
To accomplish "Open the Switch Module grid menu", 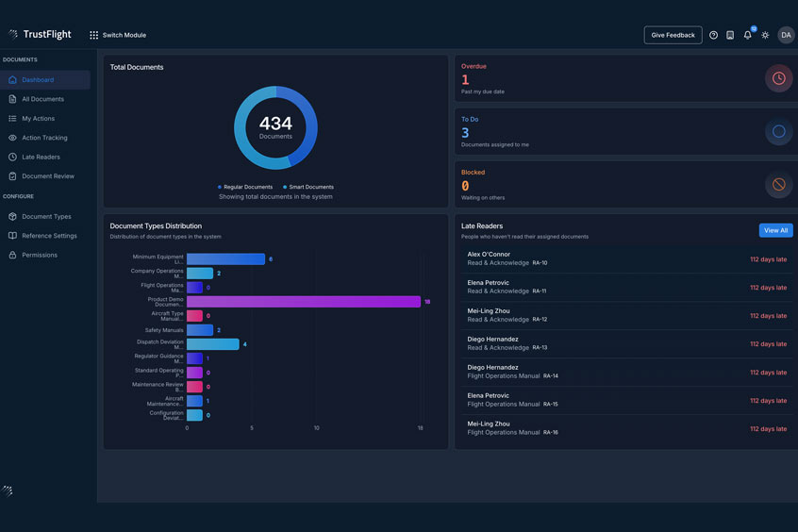I will pos(118,35).
